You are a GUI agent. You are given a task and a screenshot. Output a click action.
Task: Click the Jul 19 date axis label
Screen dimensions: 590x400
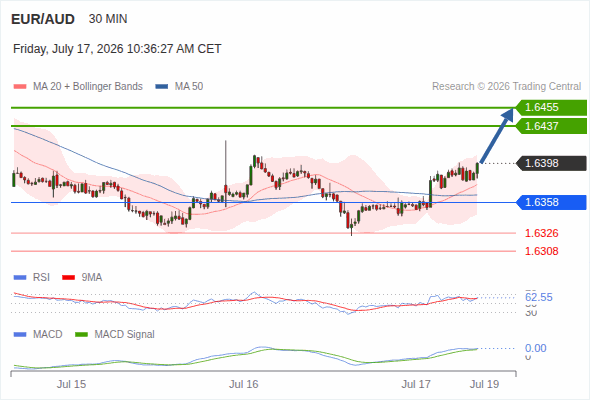pyautogui.click(x=484, y=384)
